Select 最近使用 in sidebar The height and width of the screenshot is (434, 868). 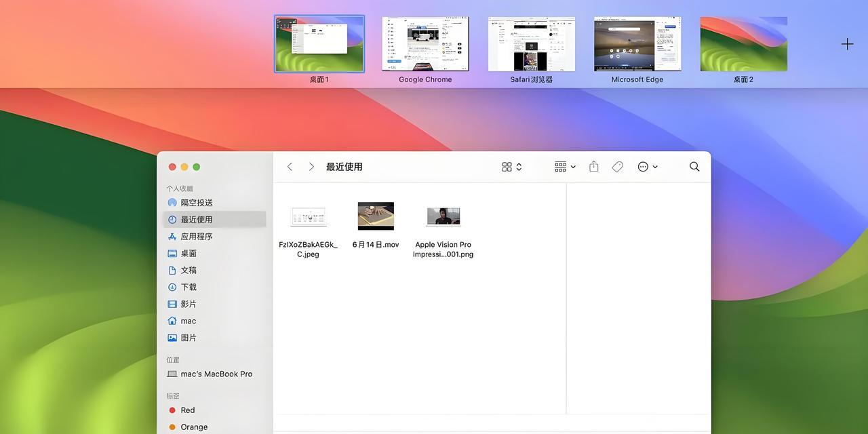coord(214,219)
